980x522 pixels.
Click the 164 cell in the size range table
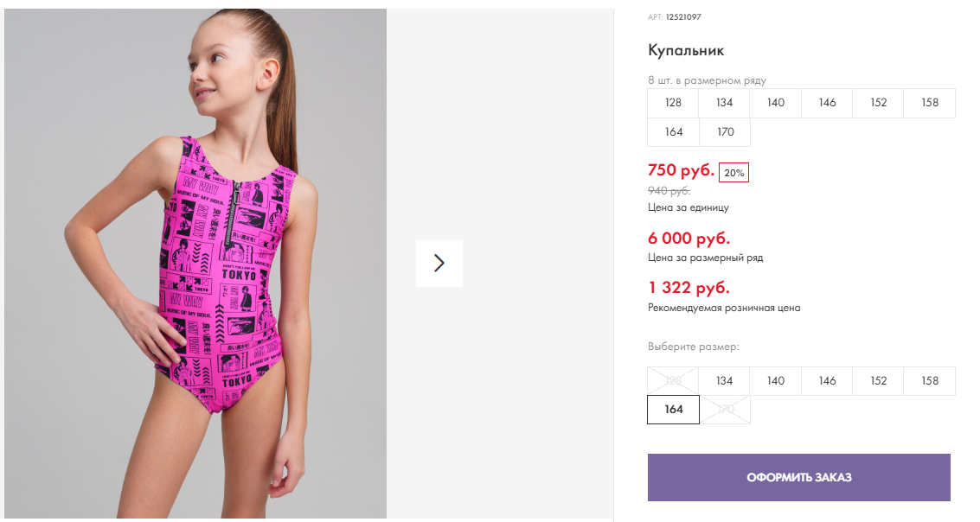674,132
